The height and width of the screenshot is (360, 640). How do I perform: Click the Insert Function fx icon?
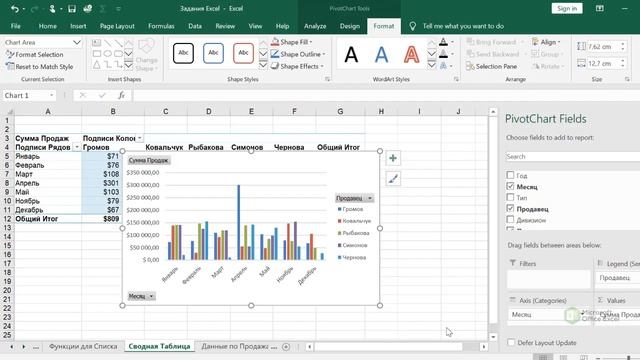121,95
